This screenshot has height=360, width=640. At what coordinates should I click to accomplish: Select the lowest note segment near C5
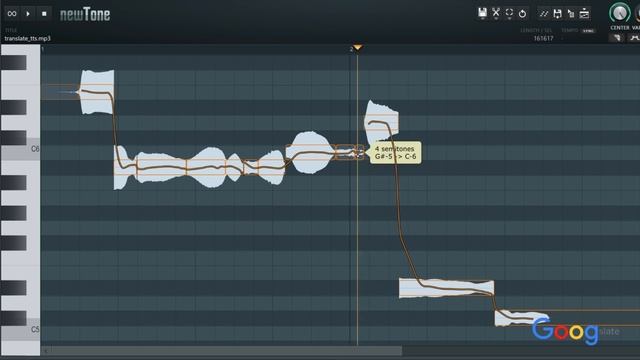(522, 318)
